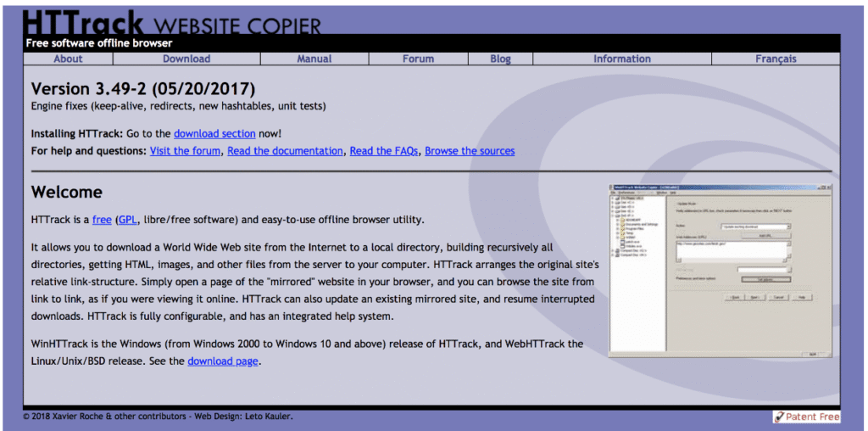Go to the Download navigation tab
Viewport: 868px width, 431px height.
click(x=186, y=59)
